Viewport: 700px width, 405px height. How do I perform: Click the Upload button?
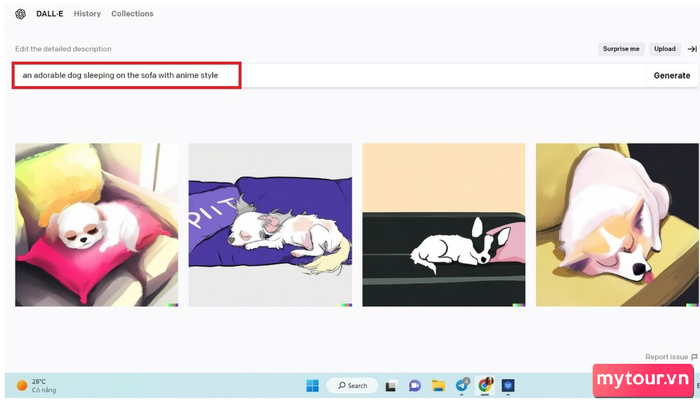(665, 49)
